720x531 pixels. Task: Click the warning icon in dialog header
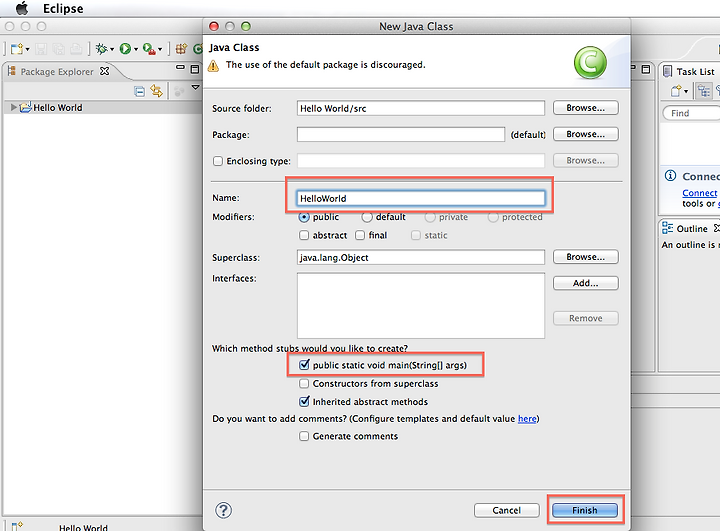214,66
